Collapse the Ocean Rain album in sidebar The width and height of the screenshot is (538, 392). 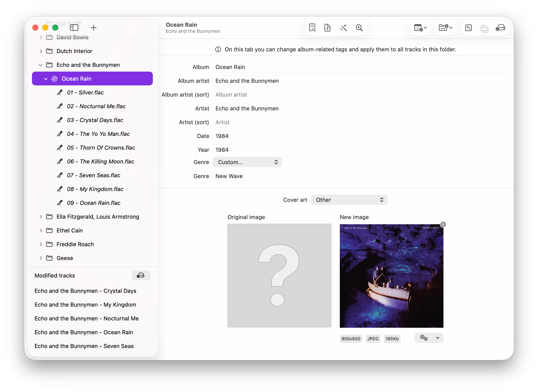pos(46,78)
